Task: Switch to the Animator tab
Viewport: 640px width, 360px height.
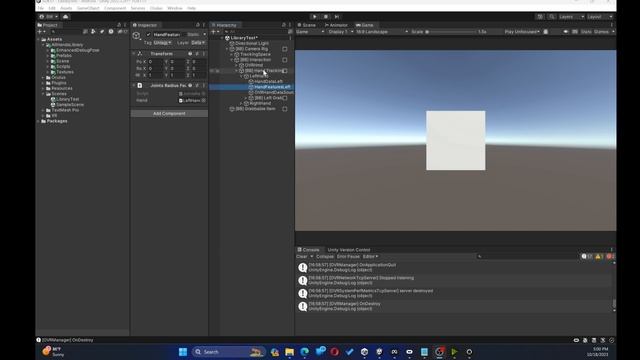Action: (x=336, y=25)
